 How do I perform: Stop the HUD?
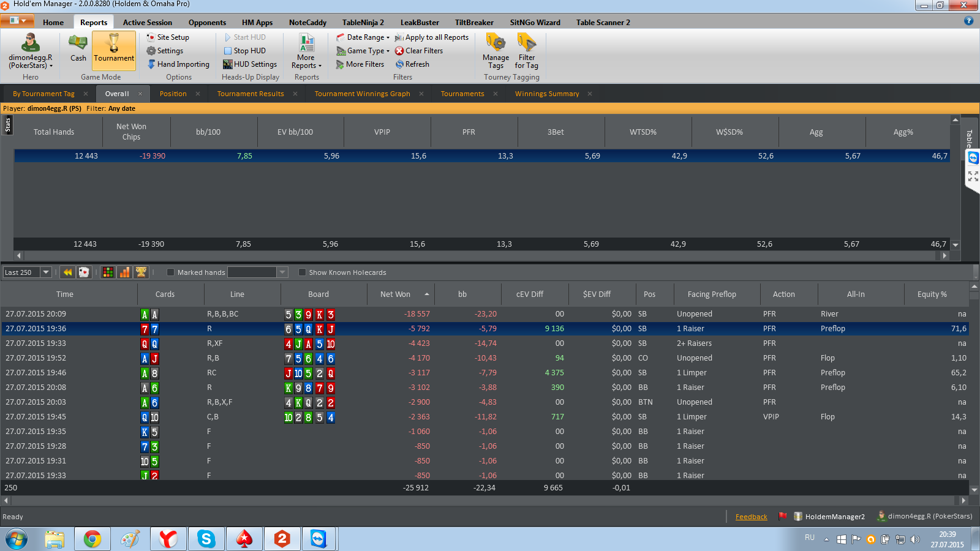(244, 51)
